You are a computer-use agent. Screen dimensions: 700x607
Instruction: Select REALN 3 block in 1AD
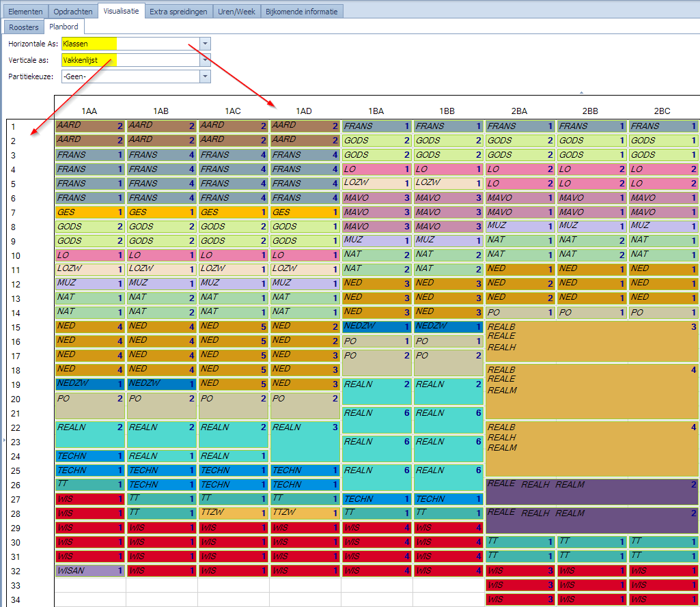coord(305,441)
